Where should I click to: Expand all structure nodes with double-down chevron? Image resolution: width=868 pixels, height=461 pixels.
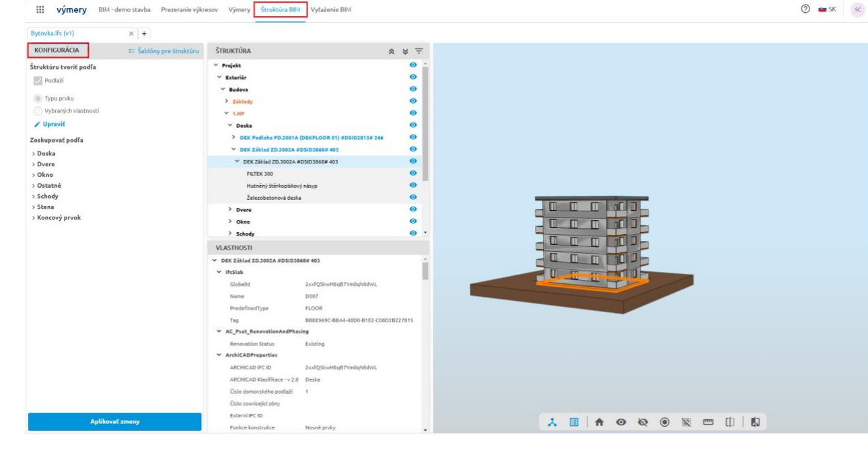(x=405, y=51)
